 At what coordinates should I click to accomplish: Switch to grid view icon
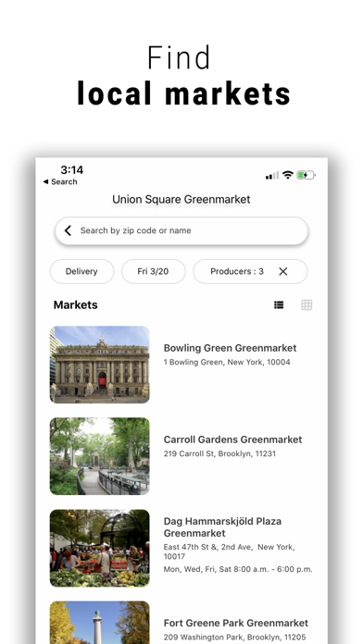(x=307, y=304)
